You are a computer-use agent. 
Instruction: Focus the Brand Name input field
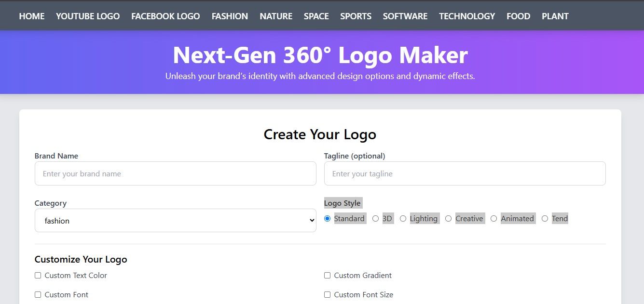pyautogui.click(x=175, y=173)
